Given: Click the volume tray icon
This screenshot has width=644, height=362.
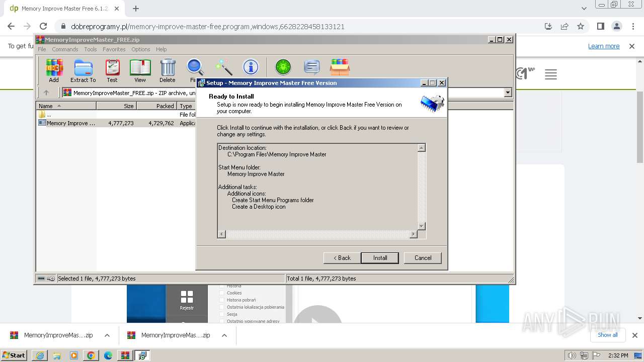Looking at the screenshot, I should point(572,355).
